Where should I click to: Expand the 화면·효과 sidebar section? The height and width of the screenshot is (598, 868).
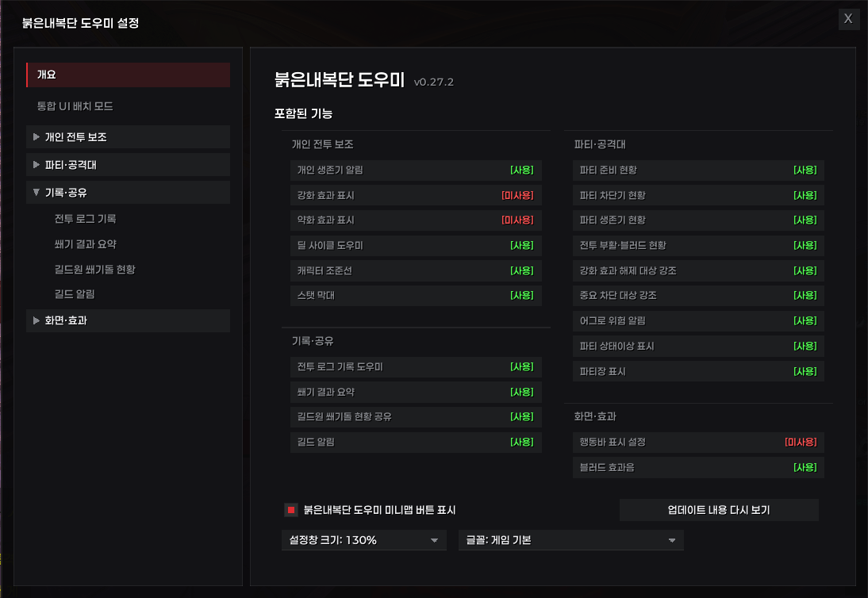(128, 321)
